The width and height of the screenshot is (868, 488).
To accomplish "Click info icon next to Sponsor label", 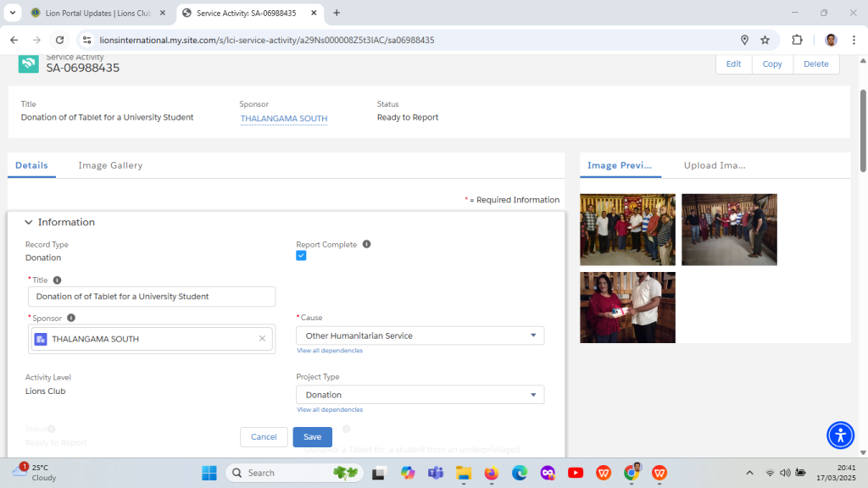I will coord(71,318).
